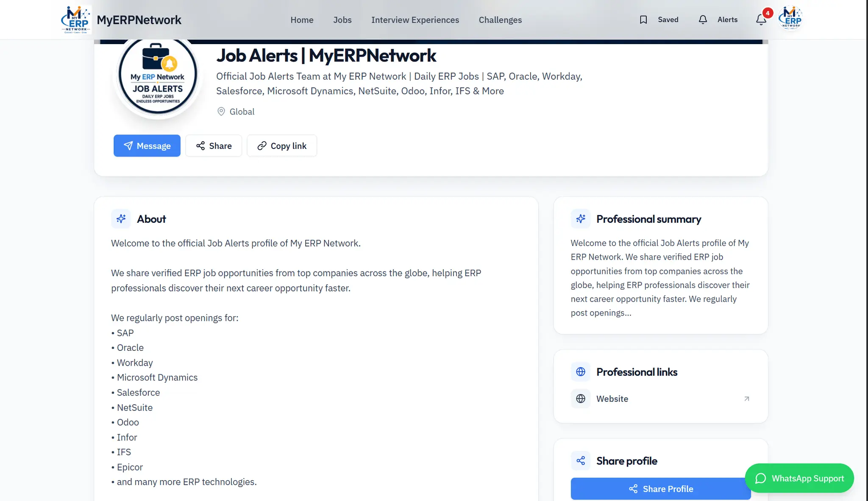Click the About section sparkle icon
This screenshot has height=501, width=868.
121,219
